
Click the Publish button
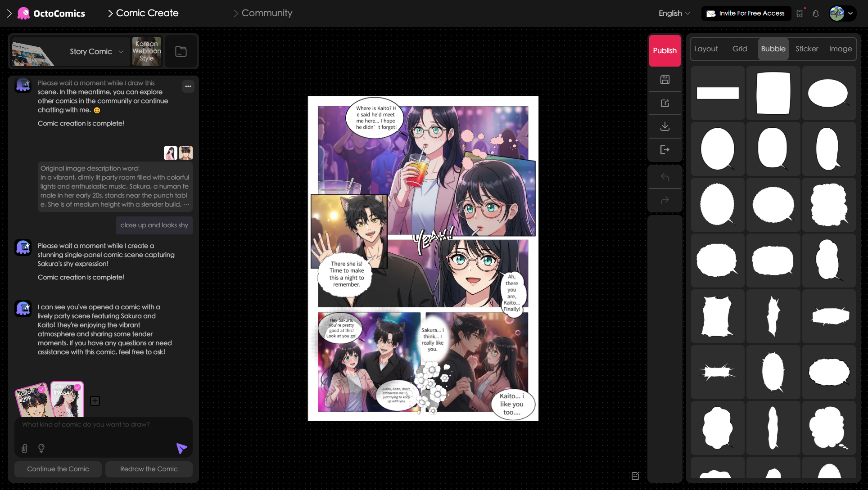click(x=665, y=50)
